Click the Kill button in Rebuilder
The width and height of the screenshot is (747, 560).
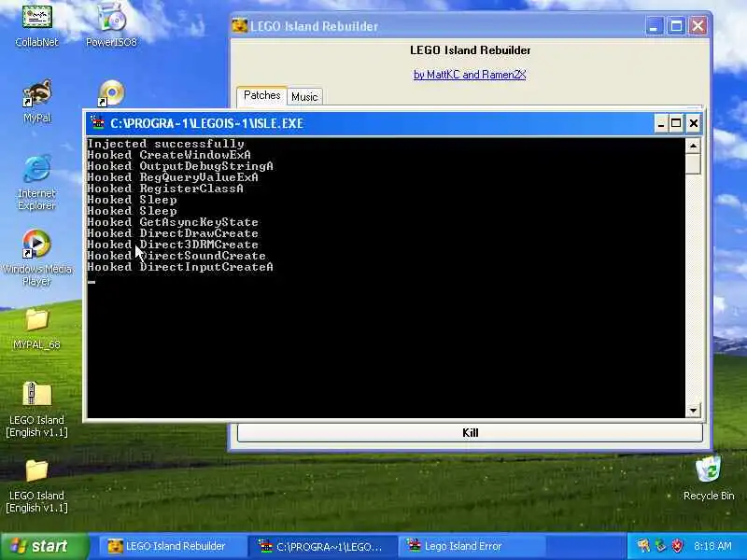pos(470,432)
